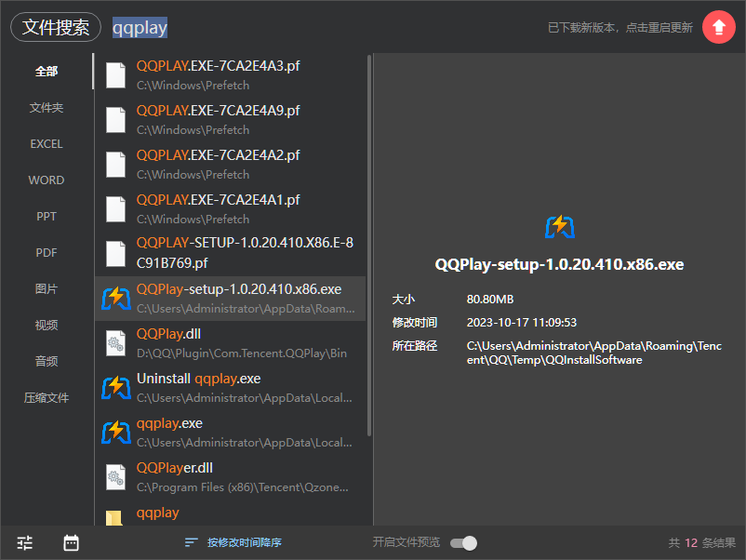Select Uninstall qqplay.exe file name
Image resolution: width=746 pixels, height=560 pixels.
pos(198,379)
